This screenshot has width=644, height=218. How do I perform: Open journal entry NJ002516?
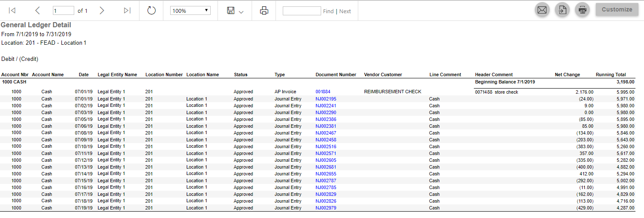(326, 146)
